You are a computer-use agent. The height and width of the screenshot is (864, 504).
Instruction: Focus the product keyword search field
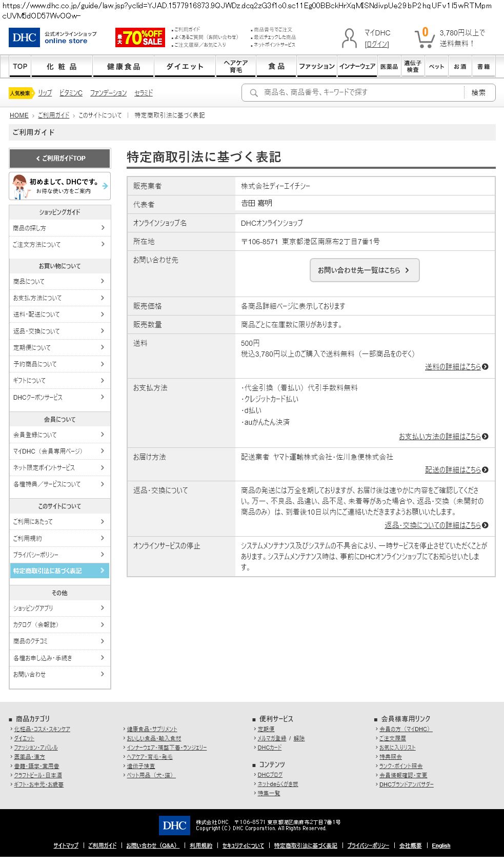click(x=359, y=93)
